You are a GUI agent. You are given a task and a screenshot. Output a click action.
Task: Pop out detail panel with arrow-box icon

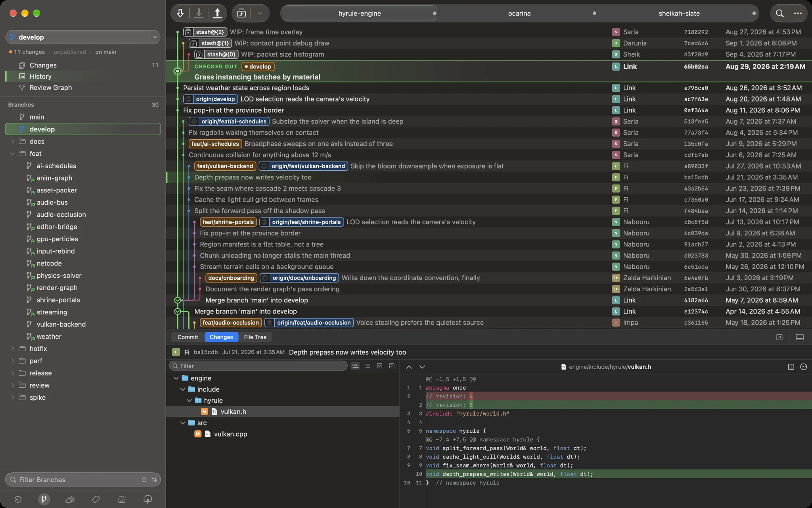779,337
